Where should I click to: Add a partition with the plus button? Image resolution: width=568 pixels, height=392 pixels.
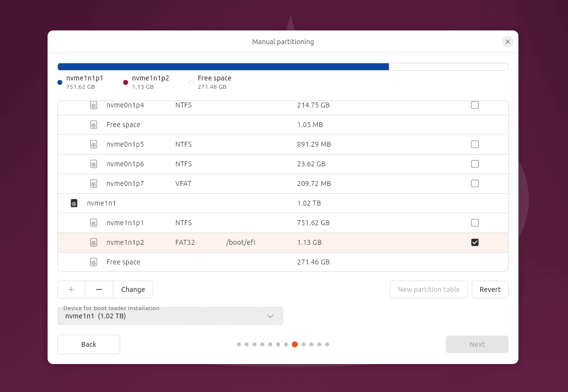71,289
